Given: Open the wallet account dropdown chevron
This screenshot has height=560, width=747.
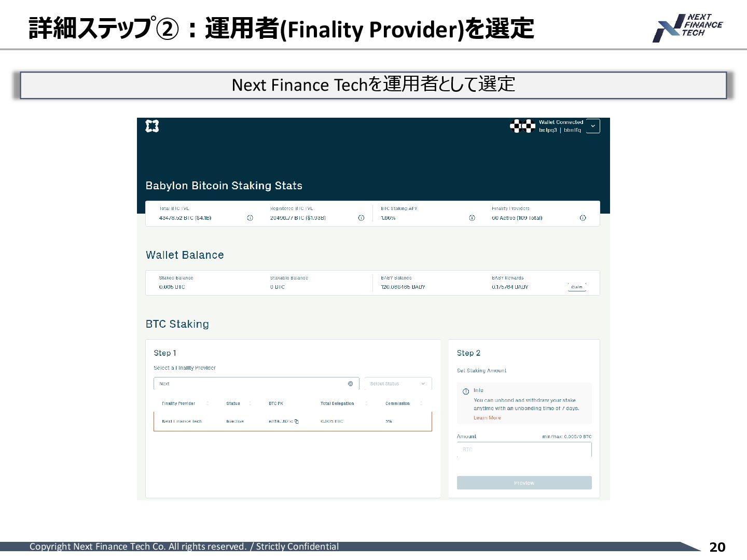Looking at the screenshot, I should click(x=593, y=126).
